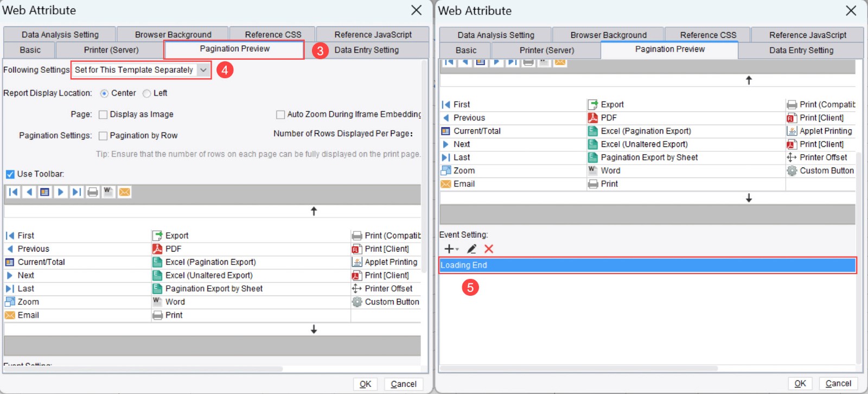Select Printer Offset in left window list
This screenshot has width=868, height=394.
pos(386,289)
